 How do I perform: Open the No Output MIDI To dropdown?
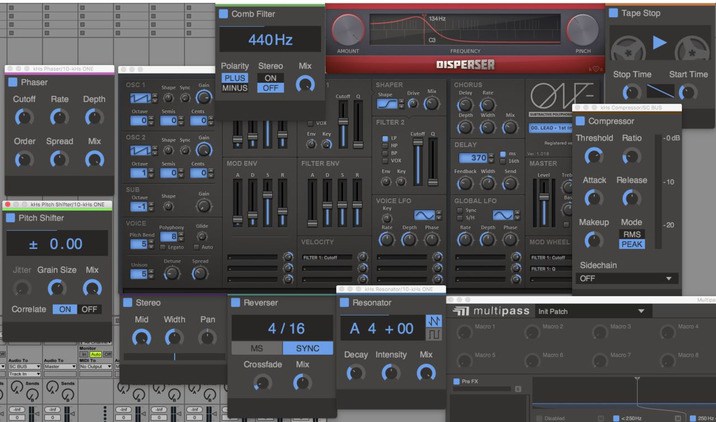[95, 366]
